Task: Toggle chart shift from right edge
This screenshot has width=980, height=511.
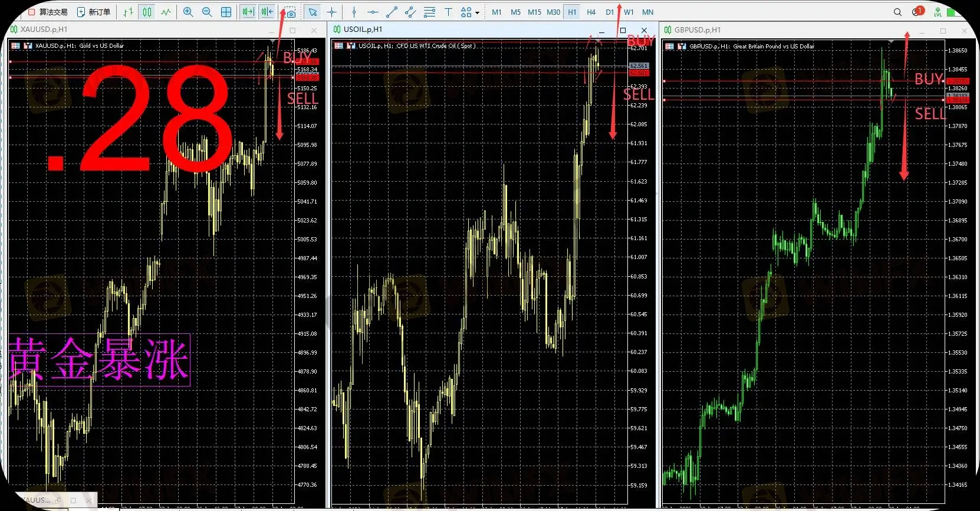Action: tap(267, 12)
